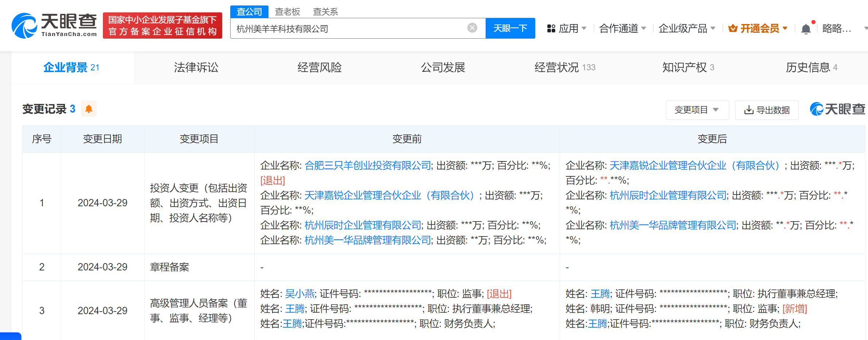Expand the 应用 dropdown
The width and height of the screenshot is (868, 340).
coord(584,28)
